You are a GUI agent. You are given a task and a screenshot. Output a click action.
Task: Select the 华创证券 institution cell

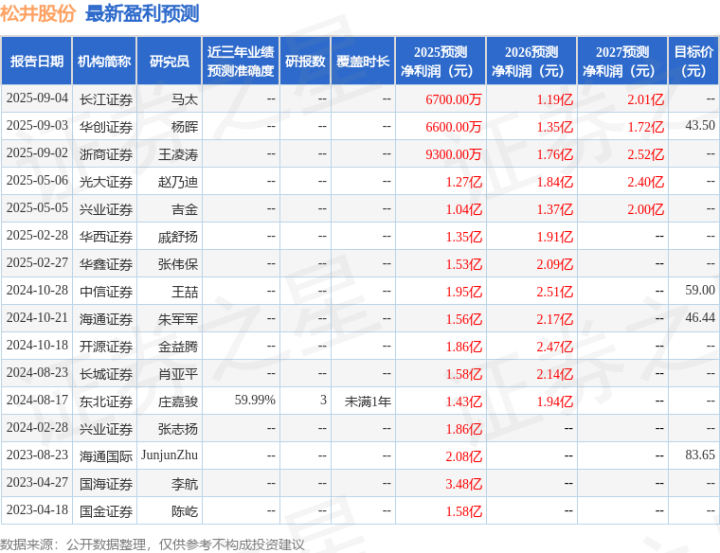pyautogui.click(x=106, y=127)
